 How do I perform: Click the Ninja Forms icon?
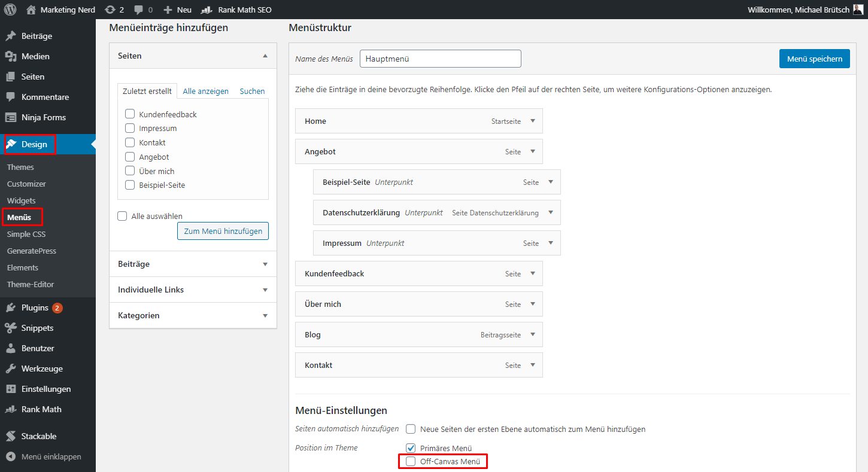pyautogui.click(x=11, y=117)
